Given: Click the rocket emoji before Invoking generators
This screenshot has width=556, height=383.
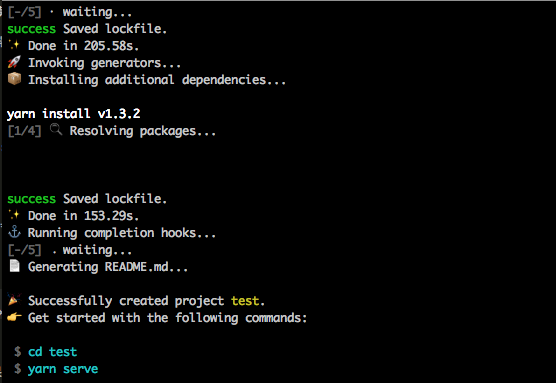Looking at the screenshot, I should point(14,62).
